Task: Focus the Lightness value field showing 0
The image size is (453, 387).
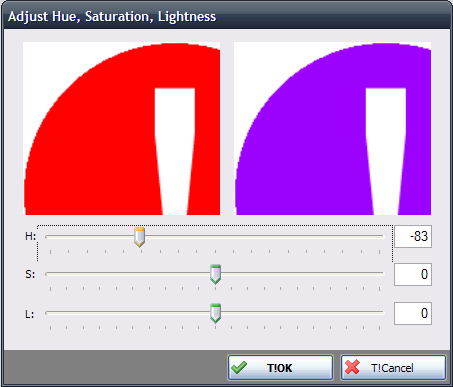Action: click(413, 313)
